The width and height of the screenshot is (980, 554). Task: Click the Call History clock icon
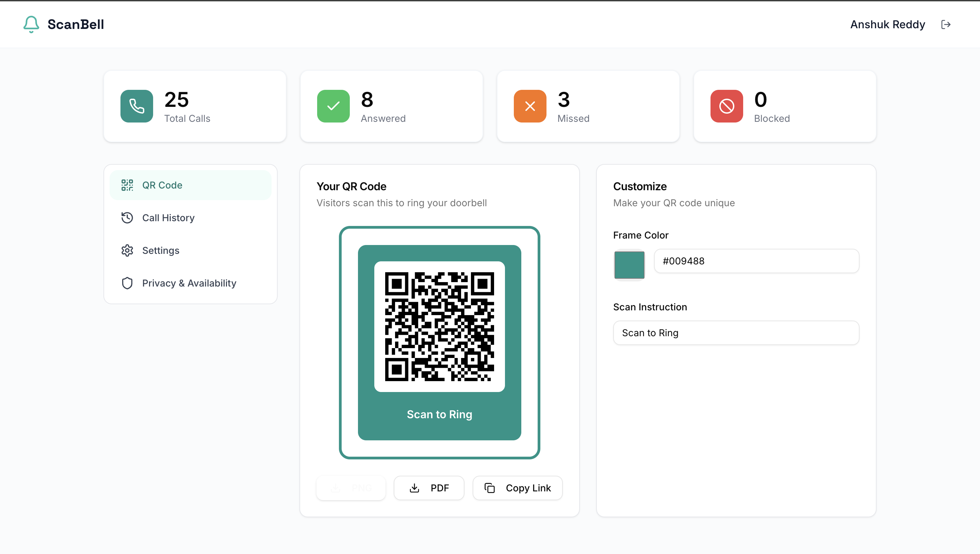127,218
